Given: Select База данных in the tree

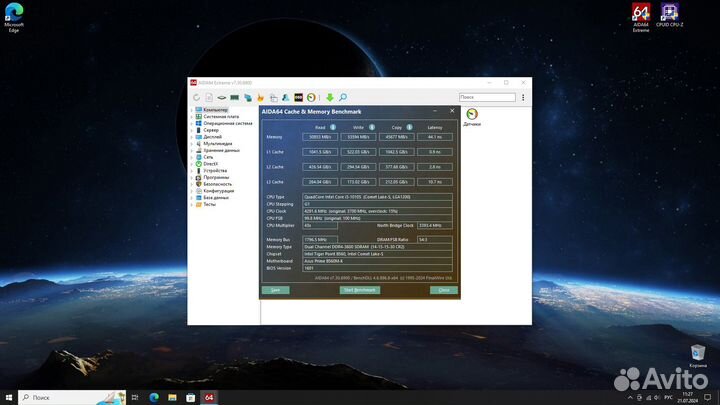Looking at the screenshot, I should [216, 197].
